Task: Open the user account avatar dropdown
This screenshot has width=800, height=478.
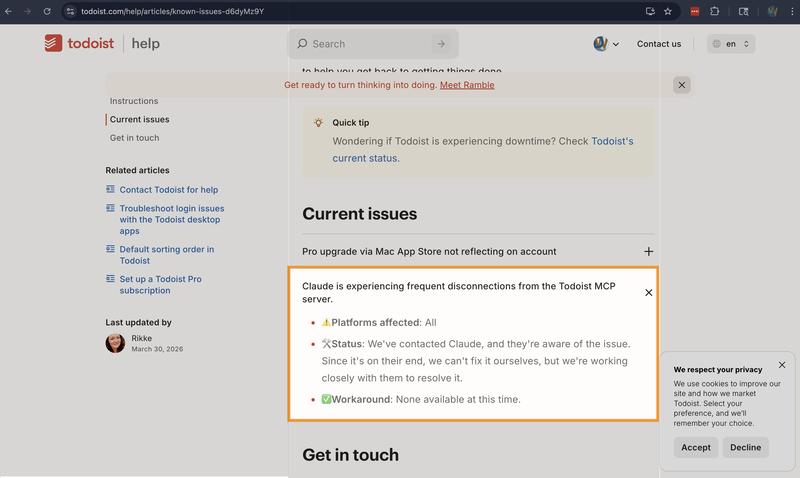Action: pyautogui.click(x=606, y=44)
